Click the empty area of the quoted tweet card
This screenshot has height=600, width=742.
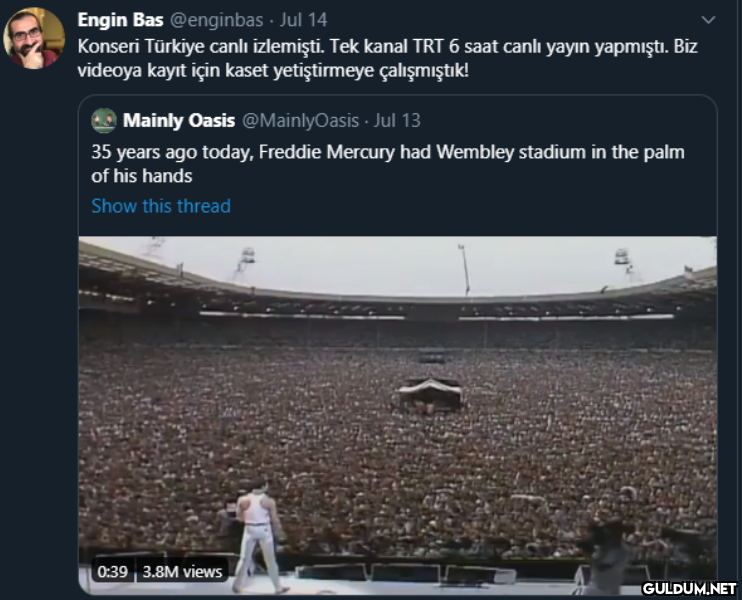click(x=473, y=206)
